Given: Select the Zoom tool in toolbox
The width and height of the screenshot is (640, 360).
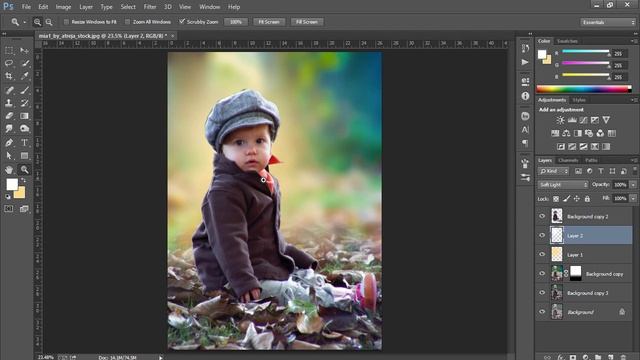Looking at the screenshot, I should coord(24,169).
